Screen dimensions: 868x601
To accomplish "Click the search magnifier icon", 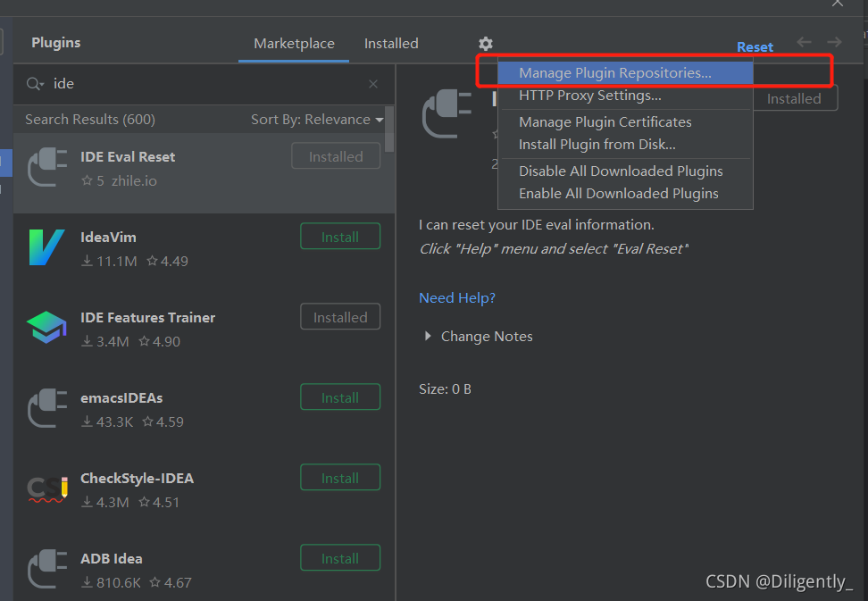I will point(34,84).
